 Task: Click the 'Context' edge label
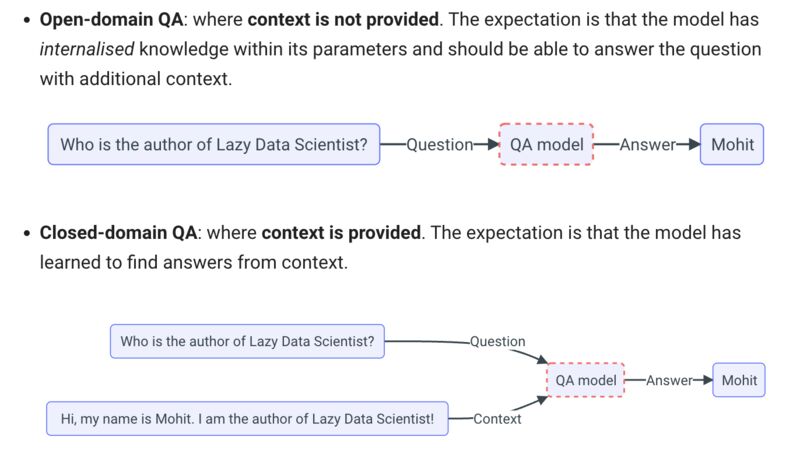point(497,419)
